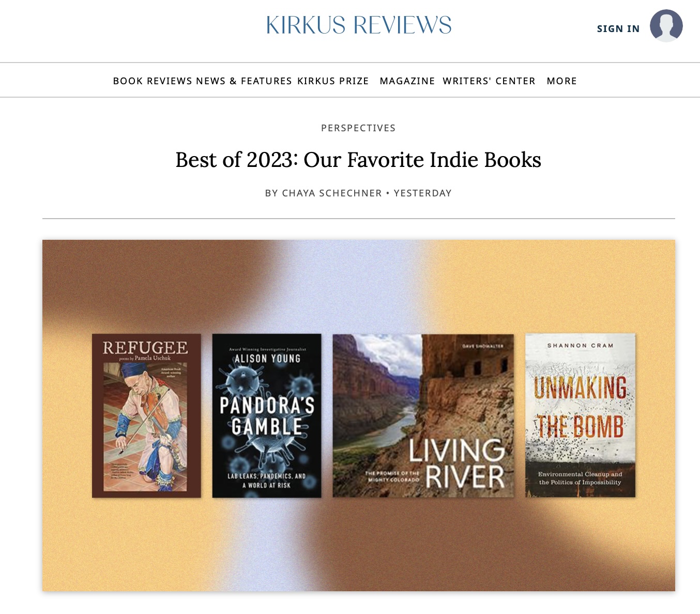Click the Yesterday publication date text

coord(423,193)
